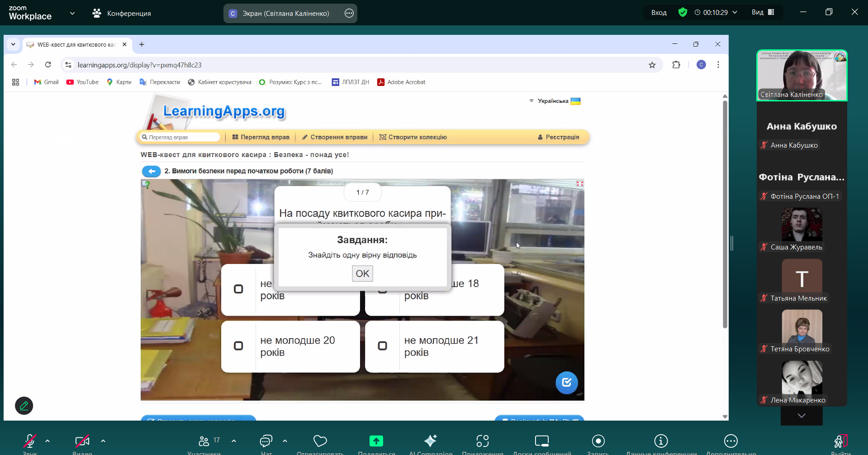Open site information icon in address bar

(x=68, y=65)
